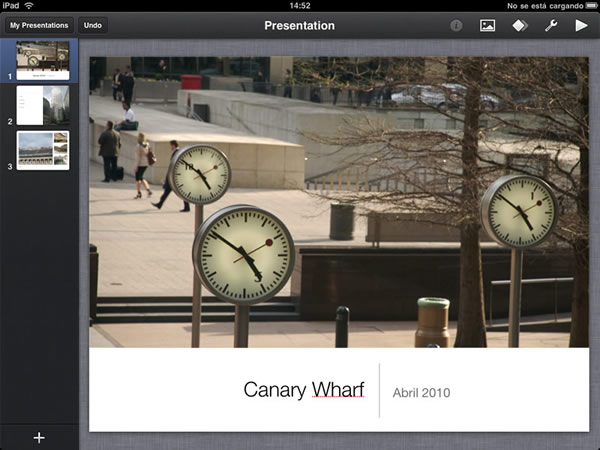Screen dimensions: 600x450
Task: Tap the 14:52 clock in status bar
Action: point(300,5)
